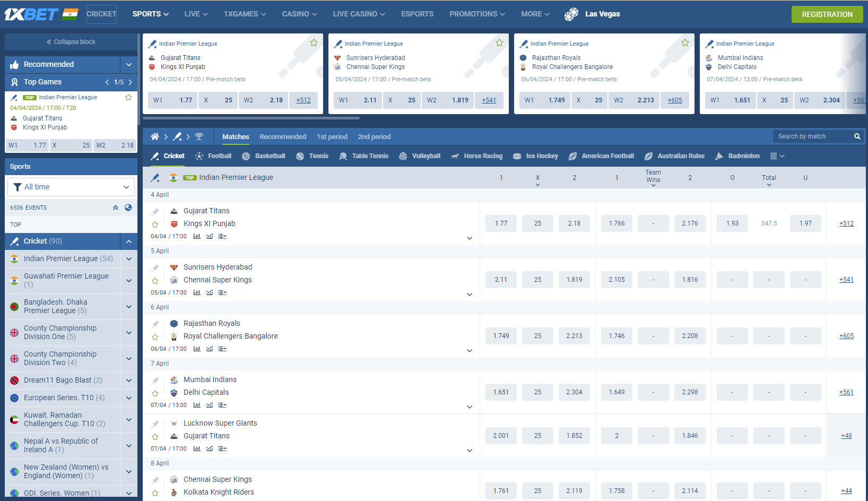Collapse the Cricket (90) section
868x501 pixels.
click(x=128, y=241)
